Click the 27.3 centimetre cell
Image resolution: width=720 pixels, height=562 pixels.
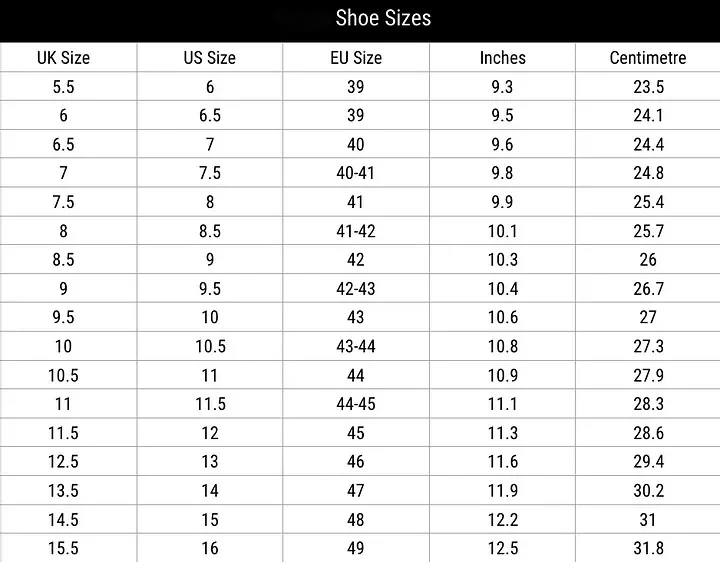tap(648, 346)
